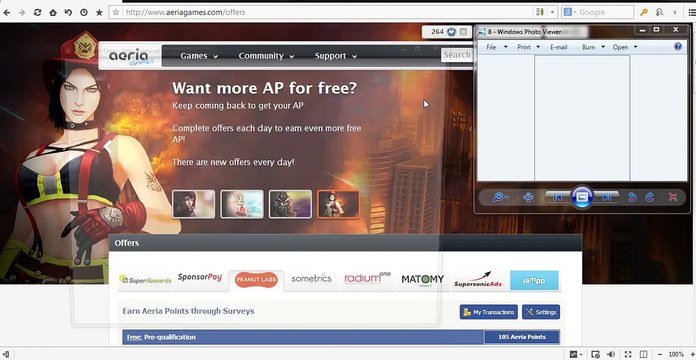Switch to the SuperRewards offers tab
Image resolution: width=696 pixels, height=360 pixels.
(x=145, y=280)
